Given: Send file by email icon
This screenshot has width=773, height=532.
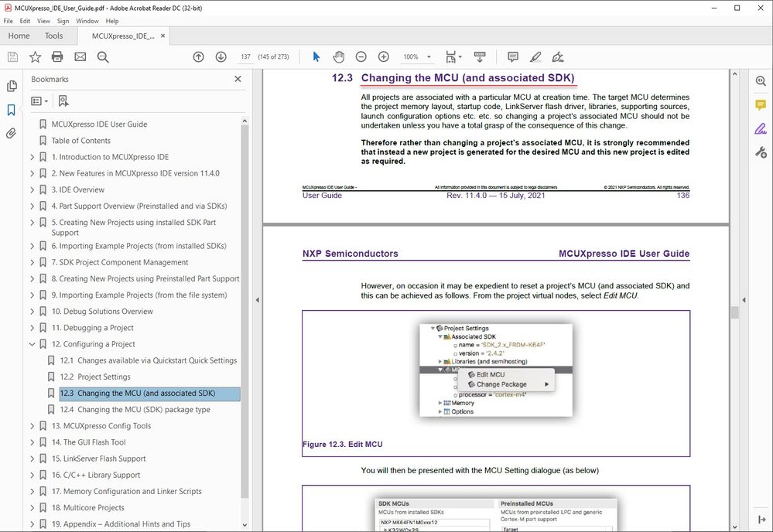Looking at the screenshot, I should point(80,56).
